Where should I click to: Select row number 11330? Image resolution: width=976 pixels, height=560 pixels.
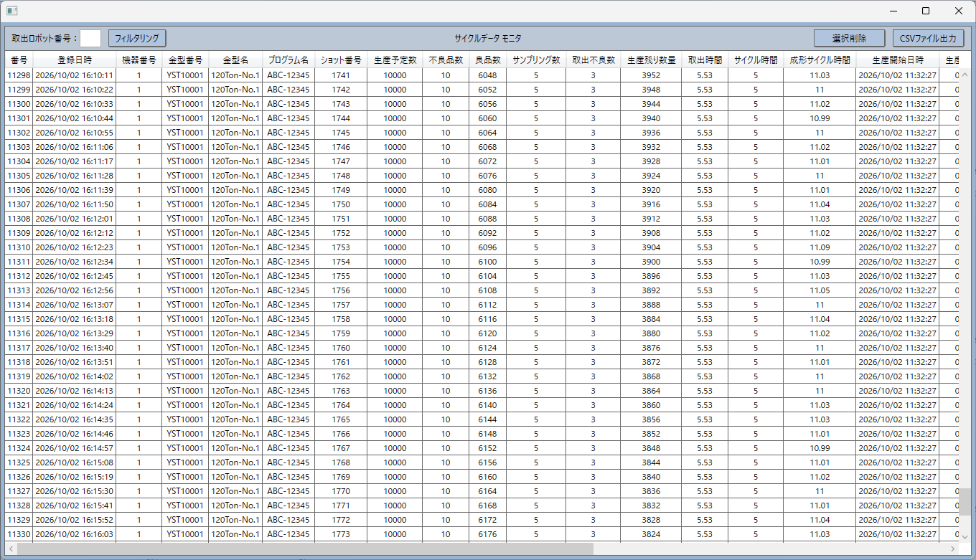(19, 534)
